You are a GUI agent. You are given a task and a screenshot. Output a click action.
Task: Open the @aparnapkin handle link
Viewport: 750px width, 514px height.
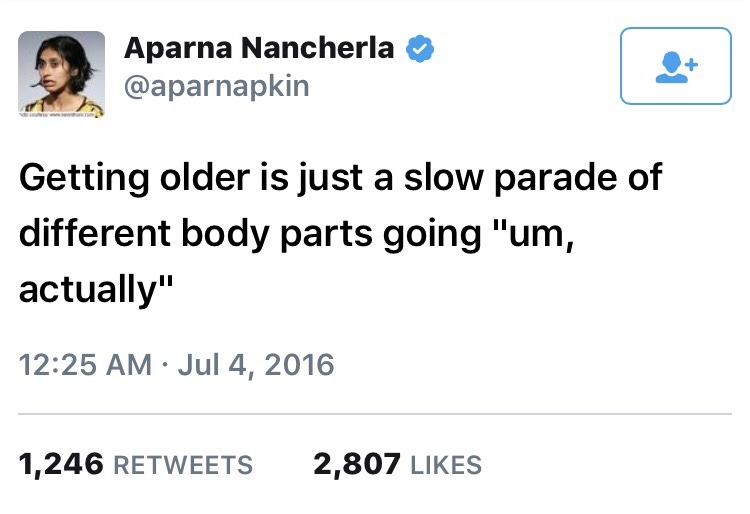point(215,86)
